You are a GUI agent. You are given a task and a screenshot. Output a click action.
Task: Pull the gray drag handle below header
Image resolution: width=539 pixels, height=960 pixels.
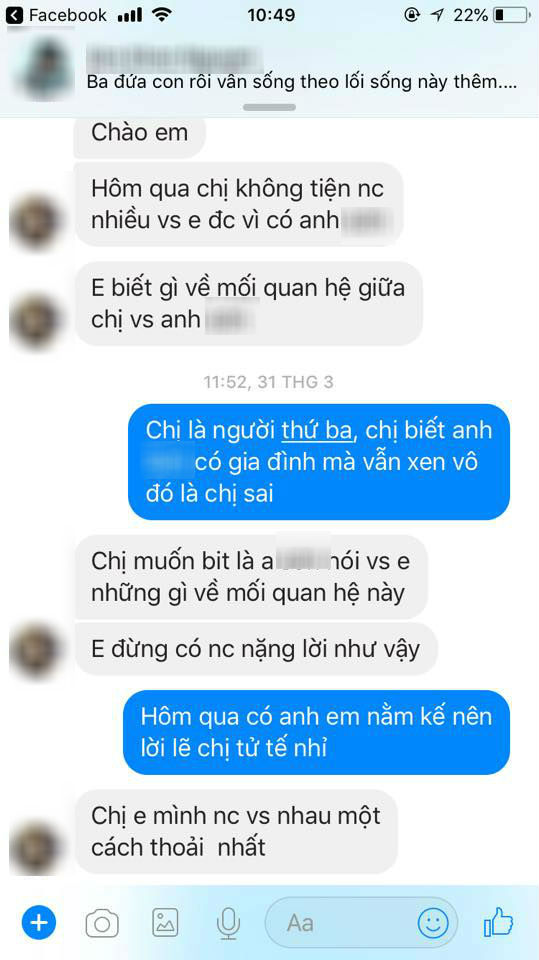pyautogui.click(x=270, y=107)
